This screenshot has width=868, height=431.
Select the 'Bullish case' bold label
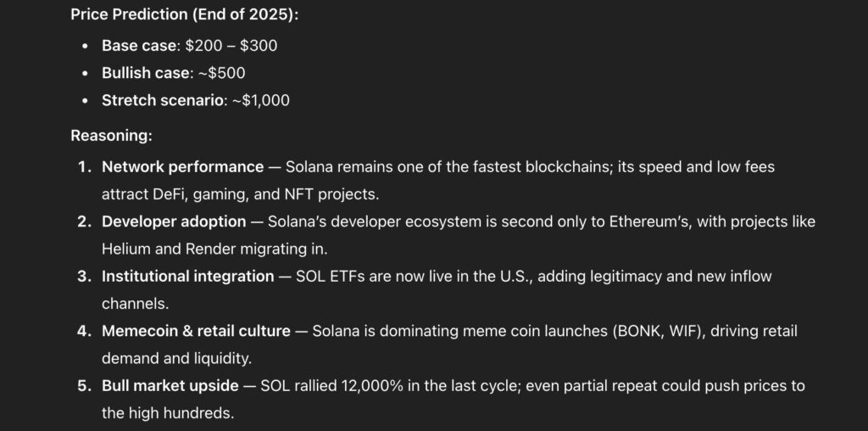coord(146,73)
